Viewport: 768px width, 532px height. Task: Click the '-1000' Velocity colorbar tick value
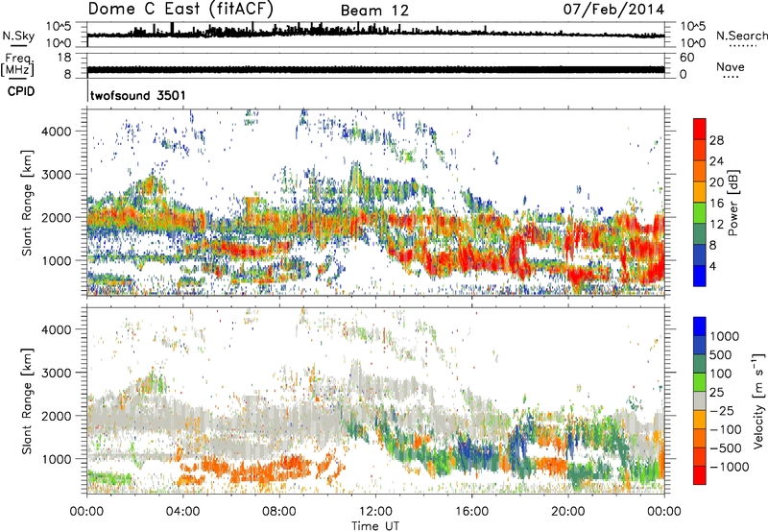click(729, 467)
